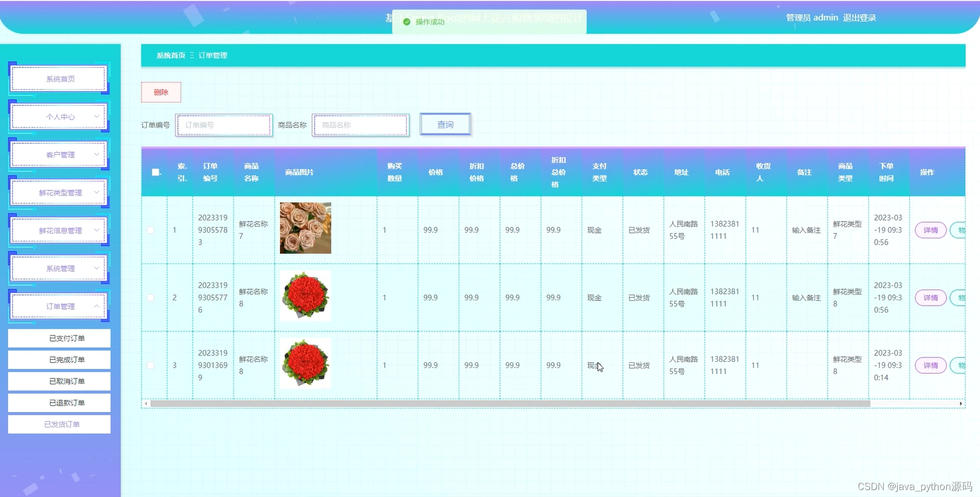
Task: Open the red bouquet thumbnail in row 2
Action: click(x=305, y=296)
